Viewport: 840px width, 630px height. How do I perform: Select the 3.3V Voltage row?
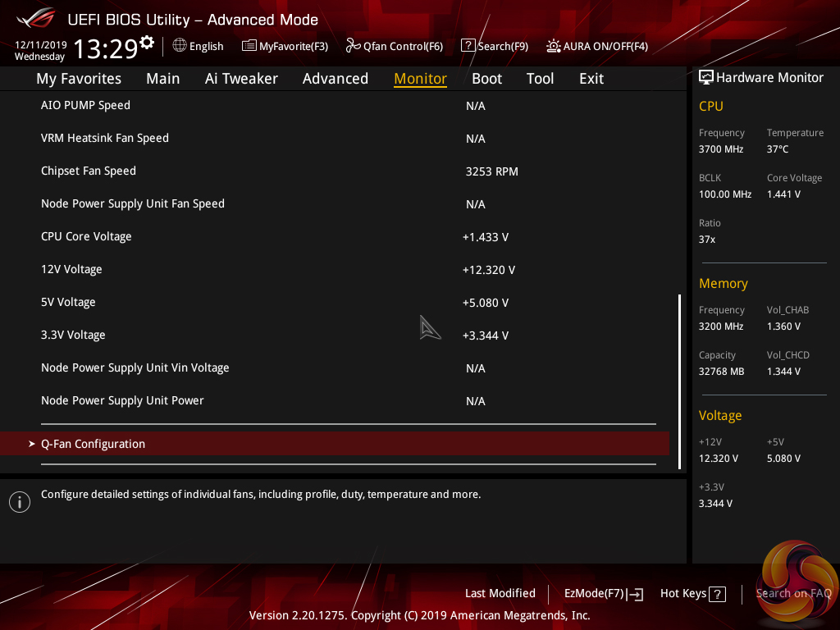(x=335, y=335)
